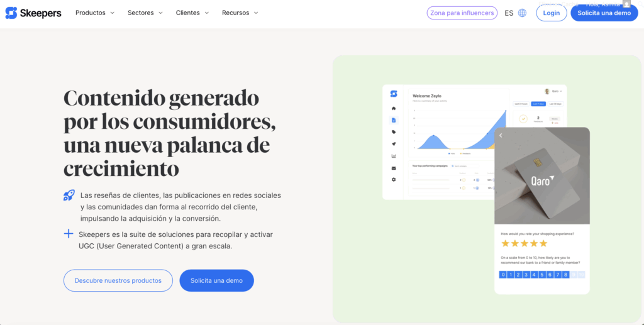The width and height of the screenshot is (644, 325).
Task: Click the Qaro credit card image
Action: 542,175
